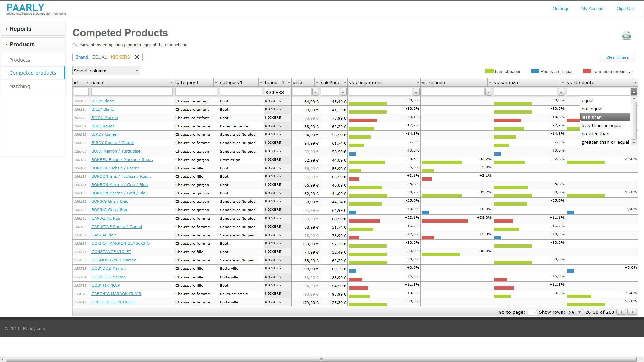Open the vs competitors header menu arrow
644x362 pixels.
pyautogui.click(x=418, y=82)
